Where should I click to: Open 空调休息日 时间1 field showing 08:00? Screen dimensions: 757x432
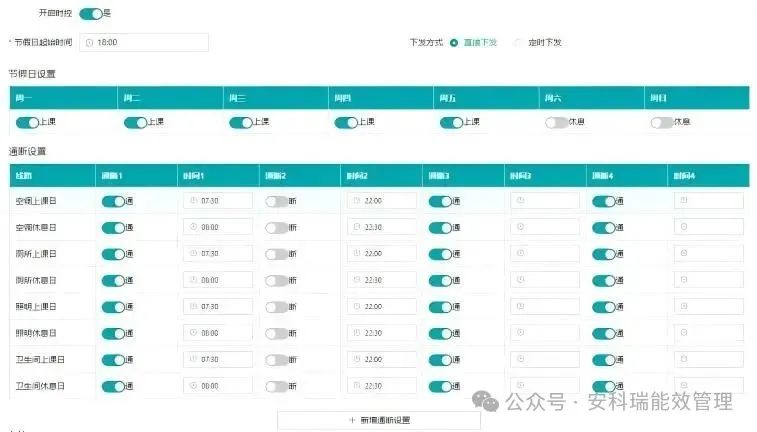tap(218, 227)
